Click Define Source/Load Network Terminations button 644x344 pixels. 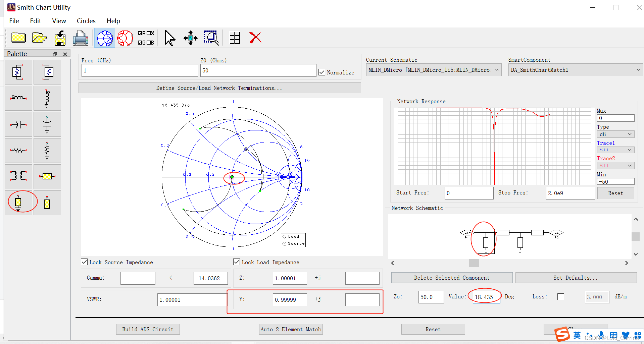(219, 88)
